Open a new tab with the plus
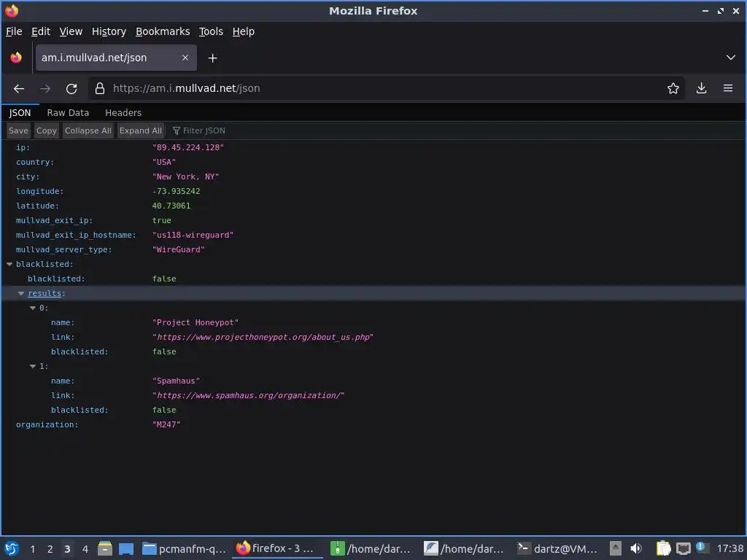Viewport: 747px width, 560px height. tap(212, 58)
